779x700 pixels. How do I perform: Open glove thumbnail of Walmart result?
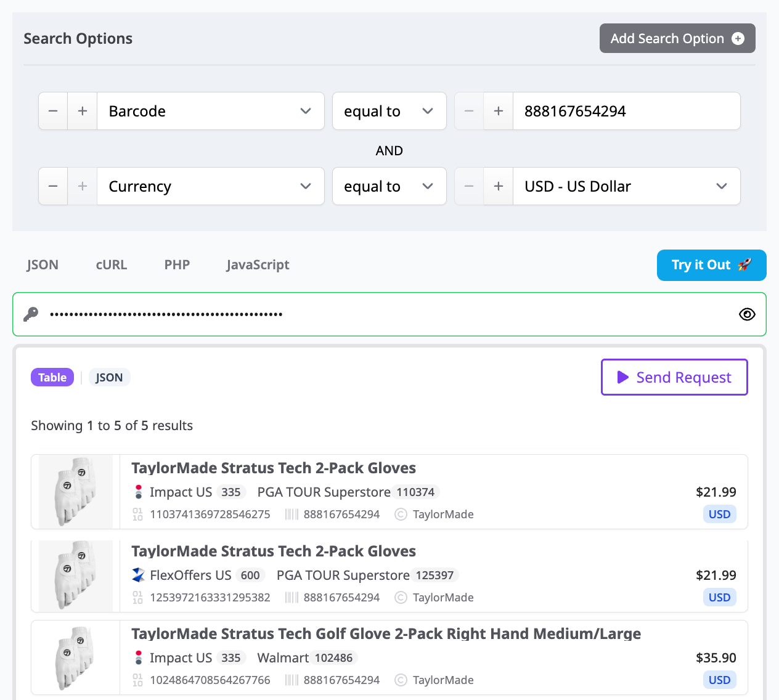(x=76, y=657)
